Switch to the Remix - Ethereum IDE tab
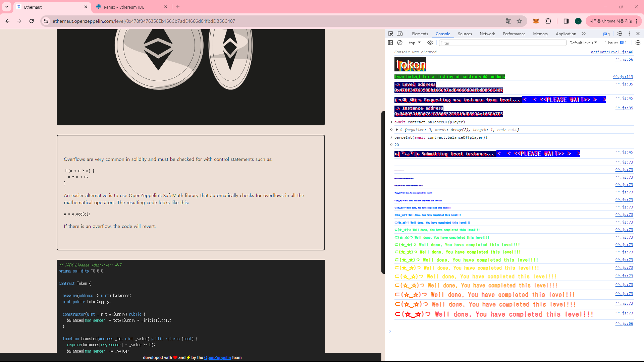Image resolution: width=644 pixels, height=362 pixels. coord(131,7)
